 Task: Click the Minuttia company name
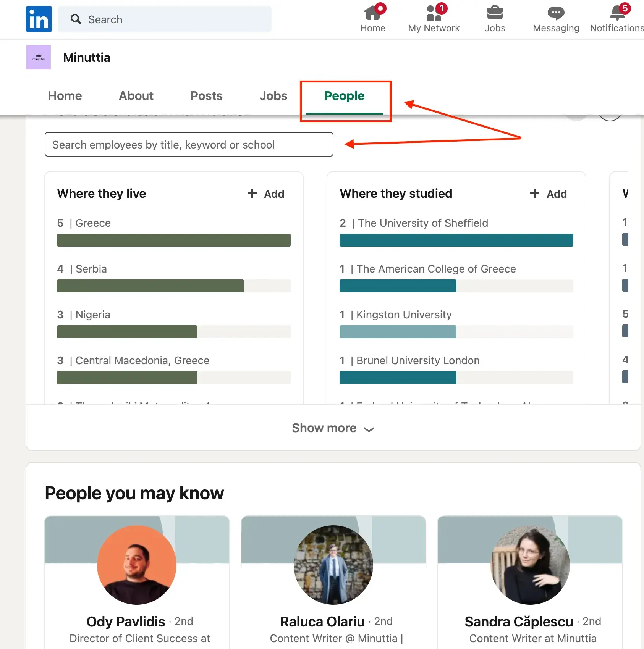(x=87, y=57)
